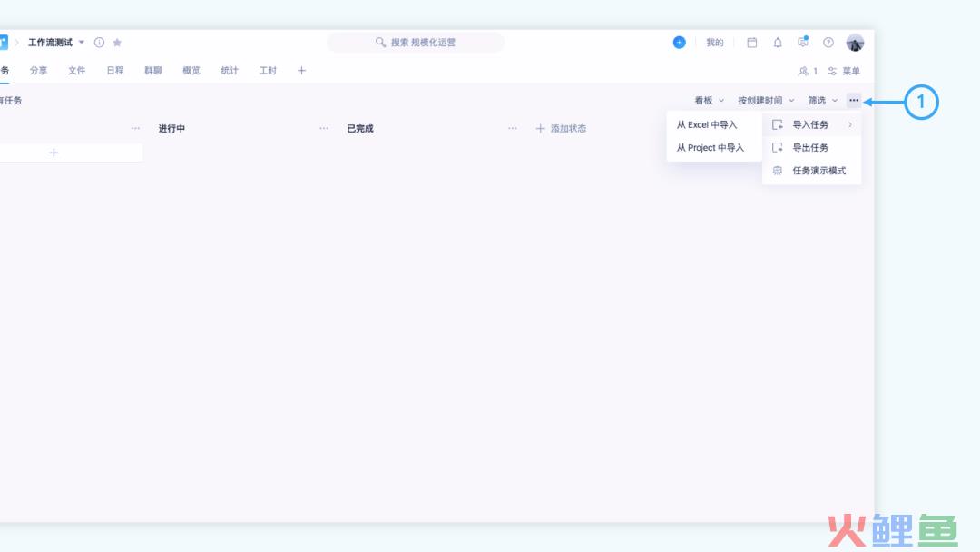
Task: Expand the 工作流测试 project name dropdown
Action: click(x=82, y=43)
